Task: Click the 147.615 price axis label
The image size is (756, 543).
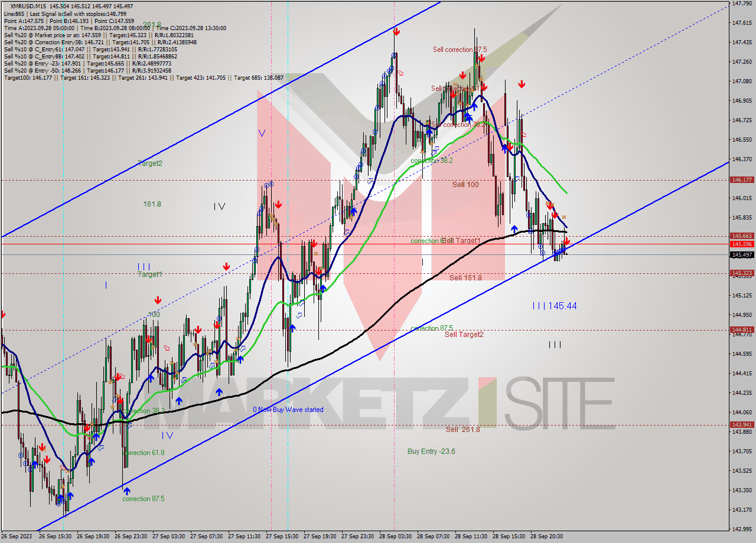Action: click(x=742, y=23)
